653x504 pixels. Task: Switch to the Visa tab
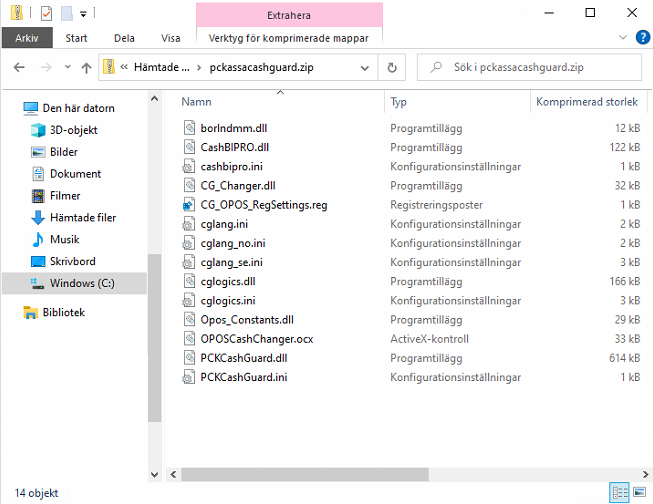[171, 38]
